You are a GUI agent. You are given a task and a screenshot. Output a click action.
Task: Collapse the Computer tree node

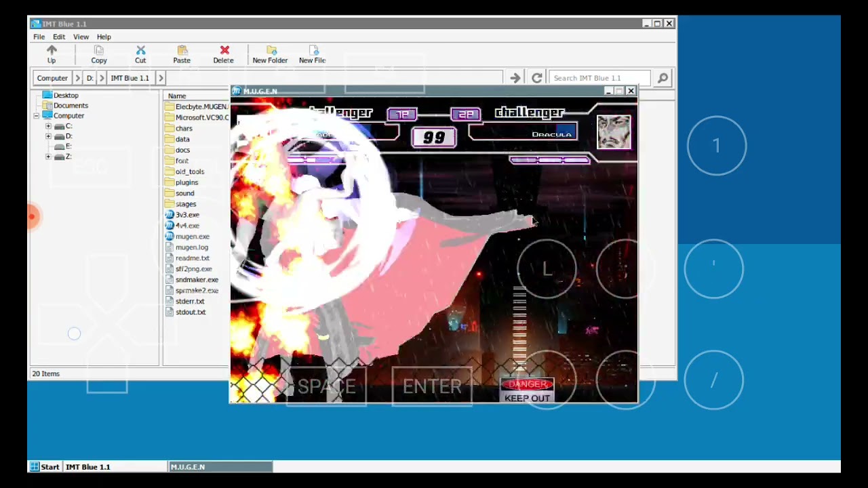[37, 116]
